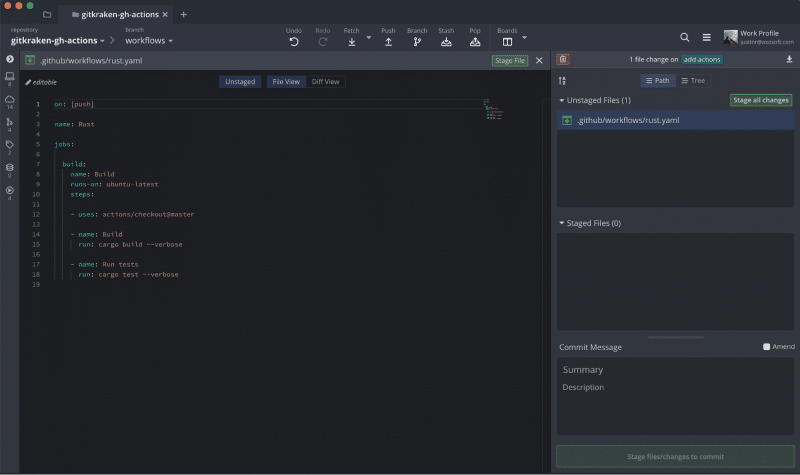Click the Redo toolbar icon

(322, 42)
